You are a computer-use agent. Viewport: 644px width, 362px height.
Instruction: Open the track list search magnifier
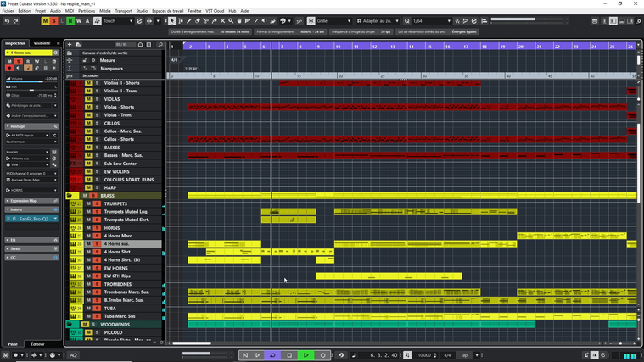(x=160, y=44)
